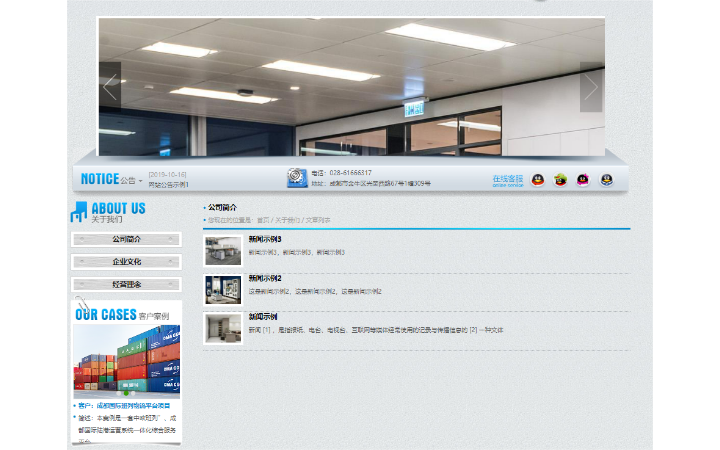This screenshot has width=720, height=450.
Task: Select the third sidebar menu item below 企业文化
Action: pyautogui.click(x=127, y=285)
